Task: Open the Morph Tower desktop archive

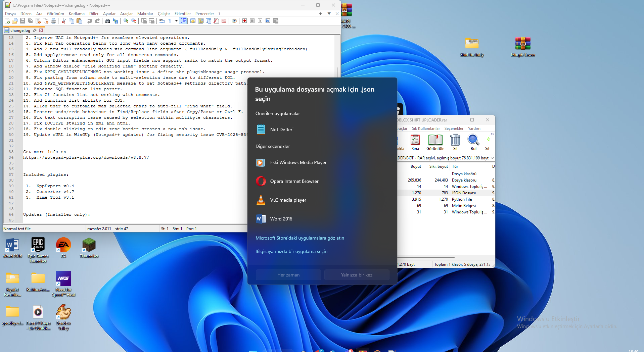Action: click(523, 47)
